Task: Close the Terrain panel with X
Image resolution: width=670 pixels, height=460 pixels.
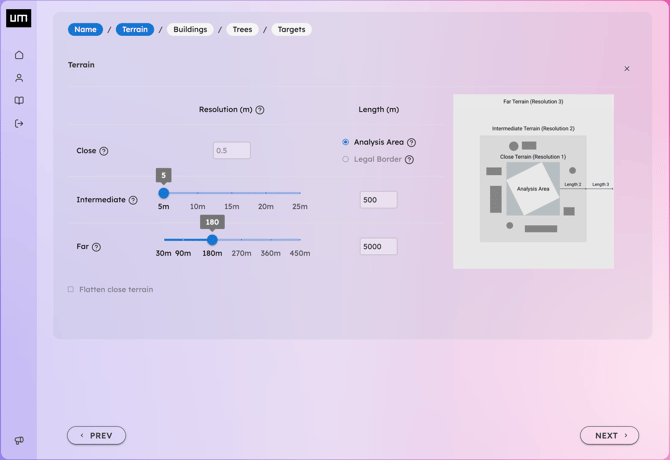Action: [x=627, y=68]
